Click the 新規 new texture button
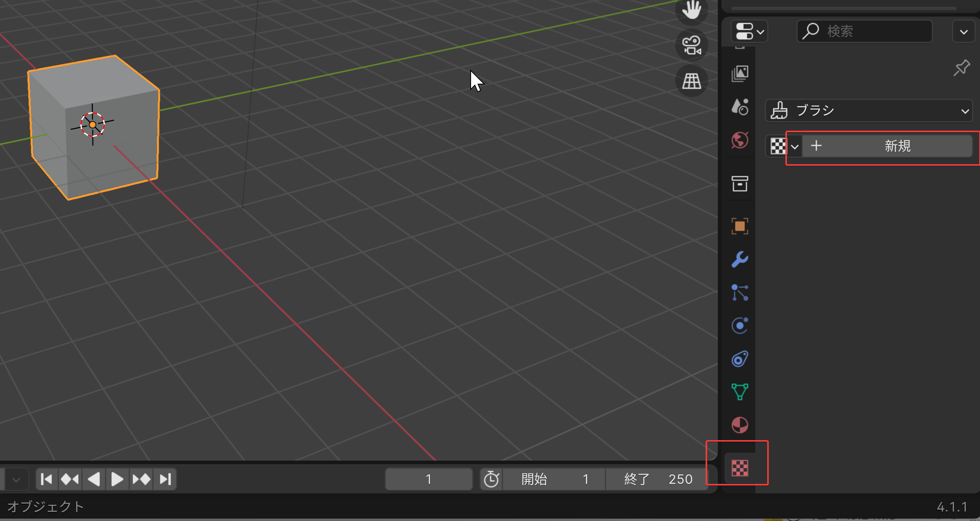 887,146
